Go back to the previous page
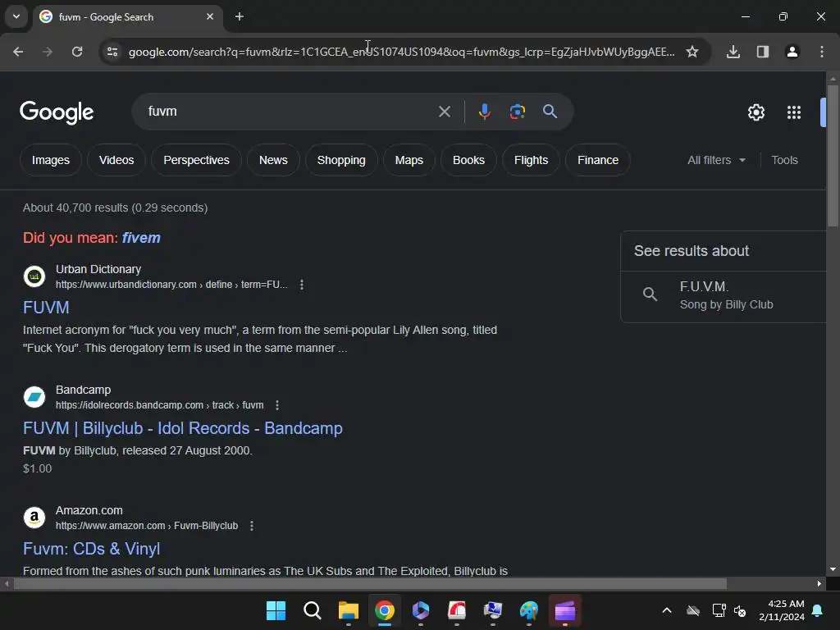This screenshot has width=840, height=630. (18, 52)
